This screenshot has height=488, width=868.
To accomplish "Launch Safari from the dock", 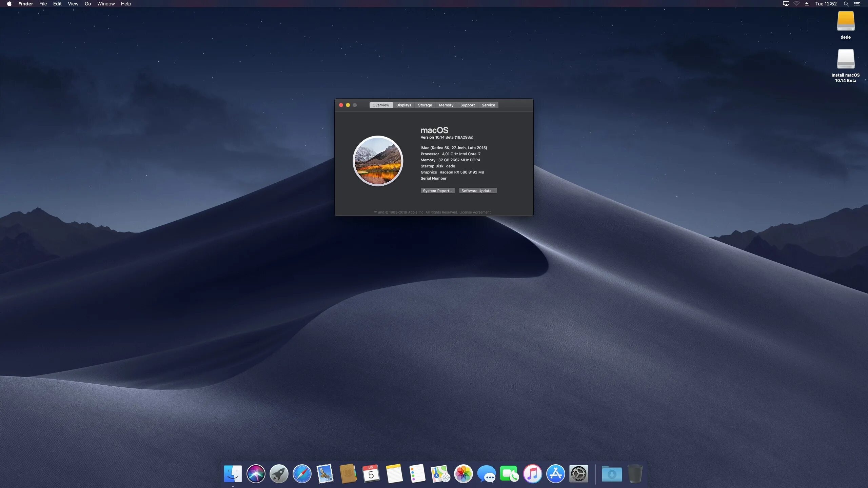I will click(x=302, y=473).
